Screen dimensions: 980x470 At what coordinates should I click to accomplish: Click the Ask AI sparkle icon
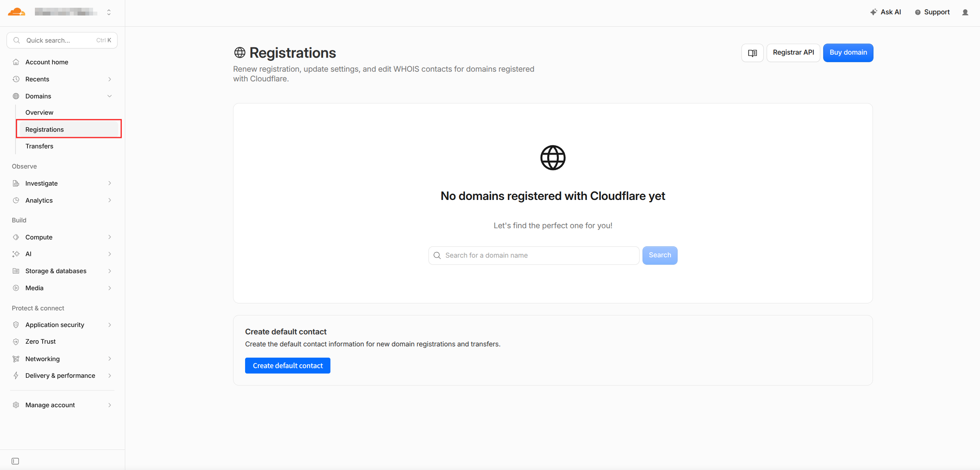[x=873, y=12]
